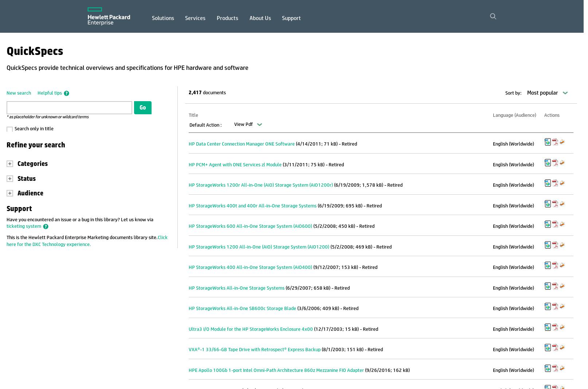The height and width of the screenshot is (389, 588).
Task: Open PDF icon for StorageWorks All-in-One Storage Systems 6/29/2007
Action: point(555,286)
